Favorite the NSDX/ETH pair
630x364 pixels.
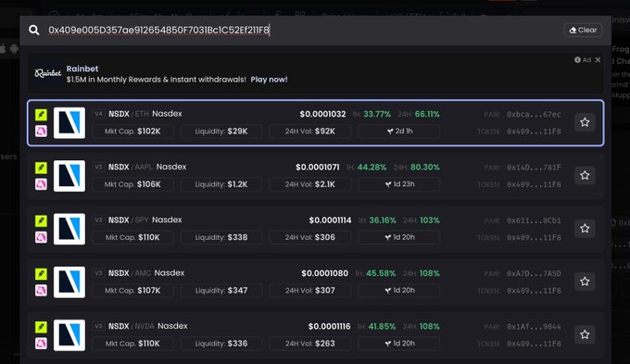click(585, 122)
